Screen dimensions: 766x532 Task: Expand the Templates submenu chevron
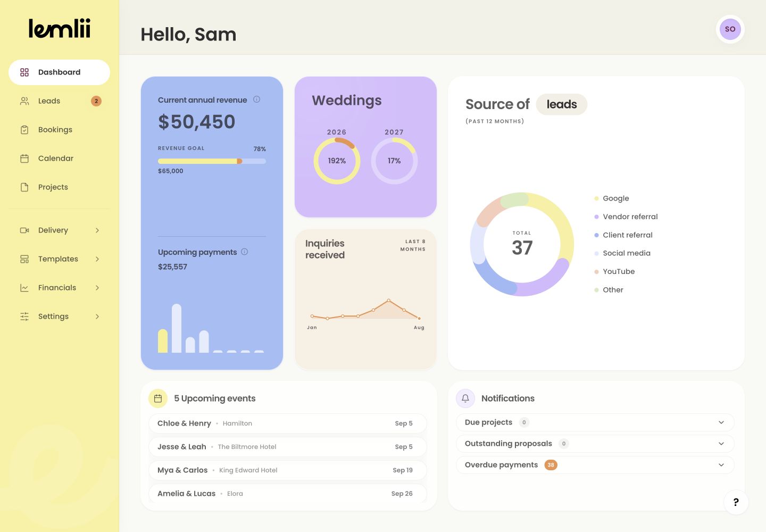point(97,259)
